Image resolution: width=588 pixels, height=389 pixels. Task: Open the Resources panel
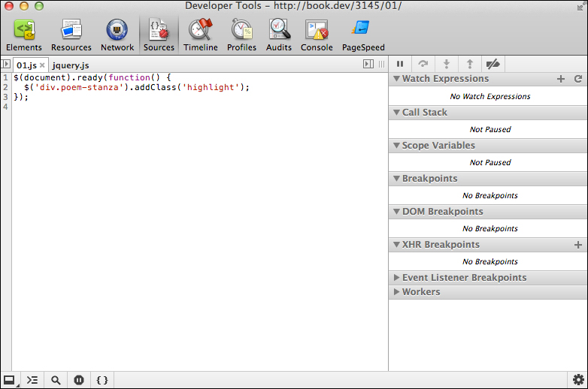click(71, 35)
